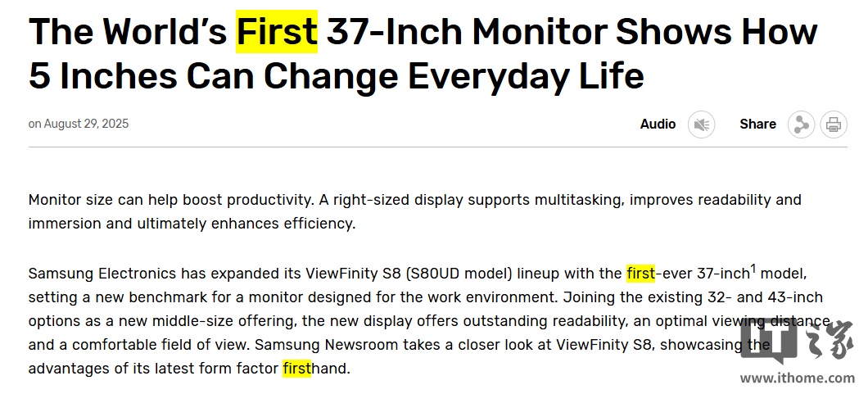The height and width of the screenshot is (394, 868).
Task: Click the Audio speaker icon
Action: tap(701, 125)
